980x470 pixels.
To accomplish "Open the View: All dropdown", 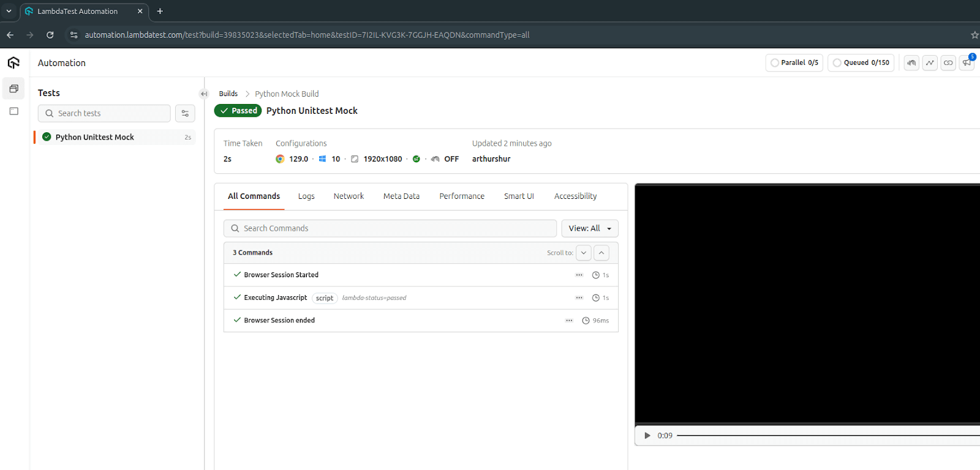I will click(x=589, y=228).
